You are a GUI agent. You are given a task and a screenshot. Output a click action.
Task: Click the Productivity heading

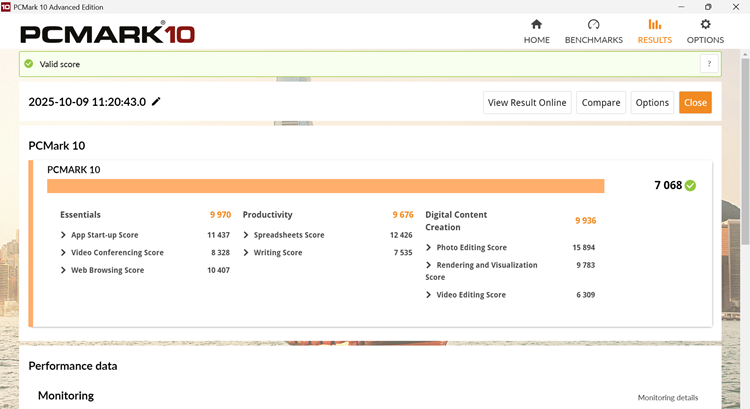click(x=267, y=215)
